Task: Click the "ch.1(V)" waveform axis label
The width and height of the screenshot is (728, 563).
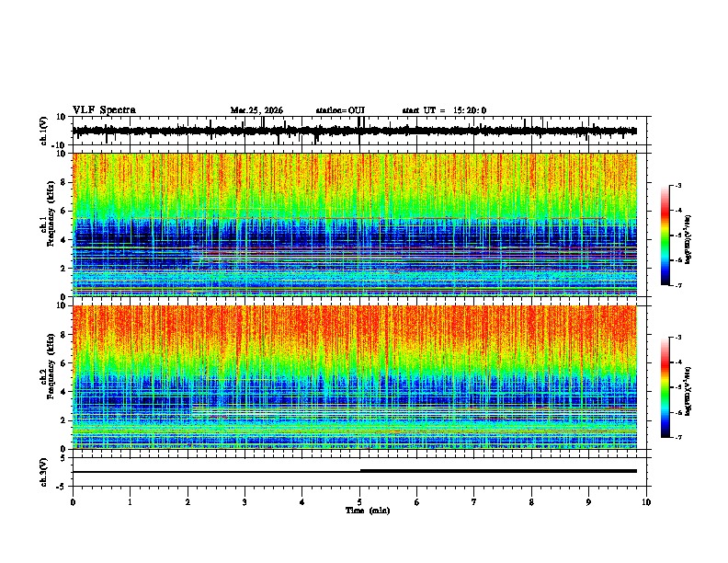Action: 44,131
